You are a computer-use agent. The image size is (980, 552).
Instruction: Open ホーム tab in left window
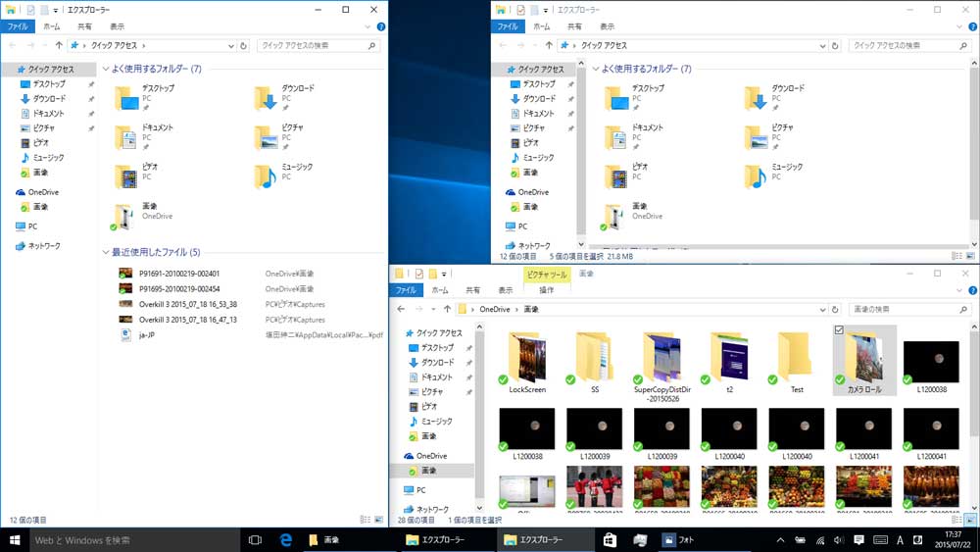[51, 26]
